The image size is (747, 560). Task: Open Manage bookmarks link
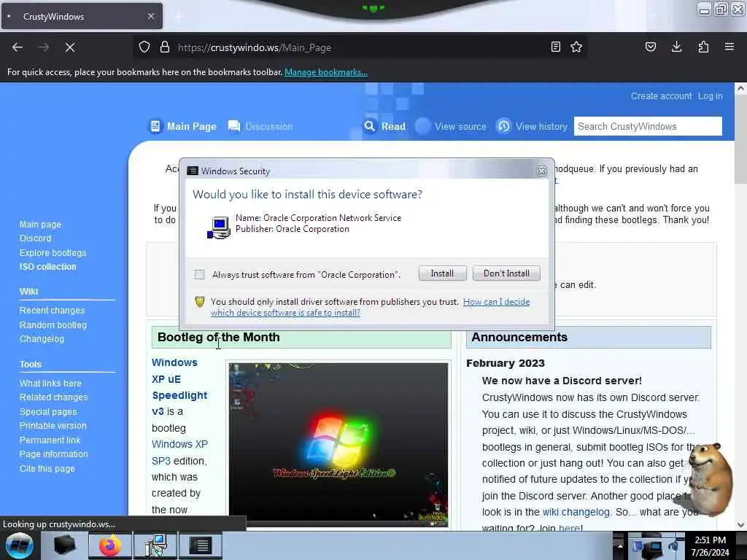pyautogui.click(x=326, y=72)
